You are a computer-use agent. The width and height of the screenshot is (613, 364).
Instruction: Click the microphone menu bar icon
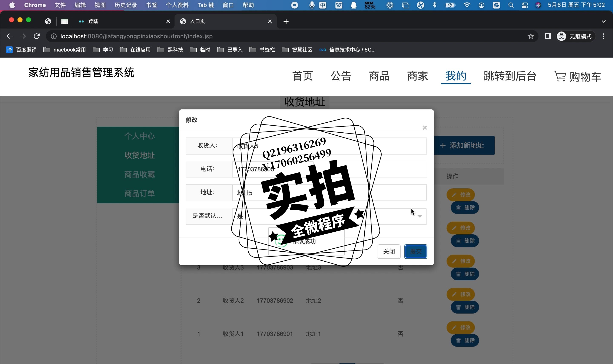[312, 5]
